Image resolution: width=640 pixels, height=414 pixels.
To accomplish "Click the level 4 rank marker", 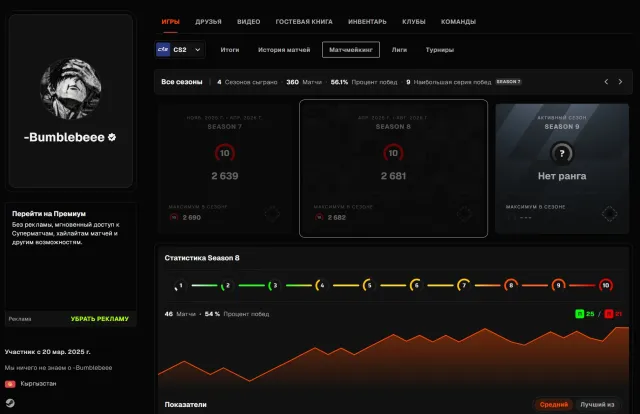I will [x=322, y=285].
